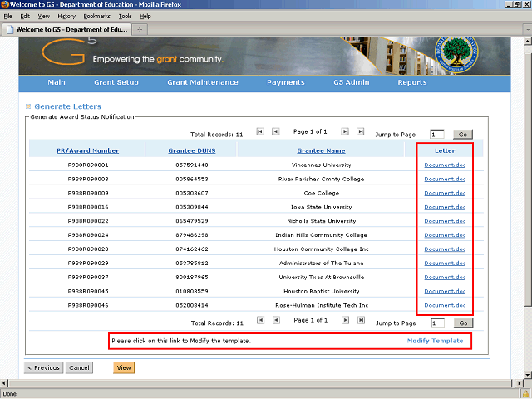Image resolution: width=532 pixels, height=399 pixels.
Task: Click the Modify Template link
Action: (435, 341)
